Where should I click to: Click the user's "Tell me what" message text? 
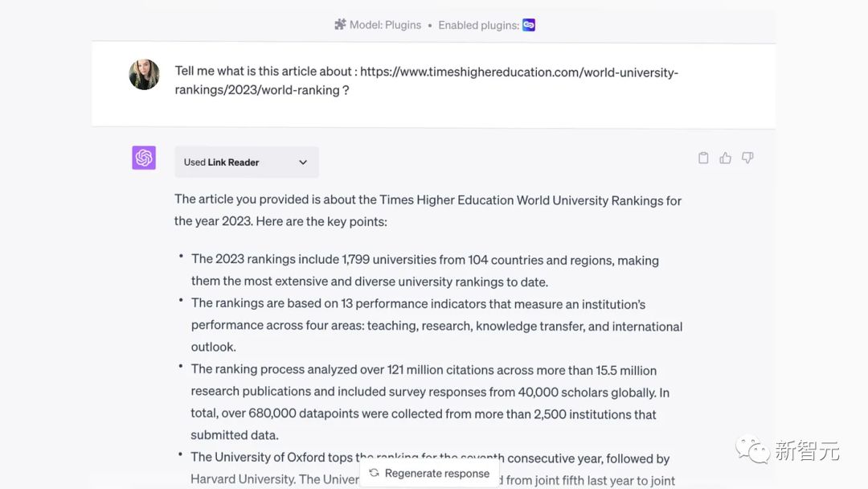265,72
